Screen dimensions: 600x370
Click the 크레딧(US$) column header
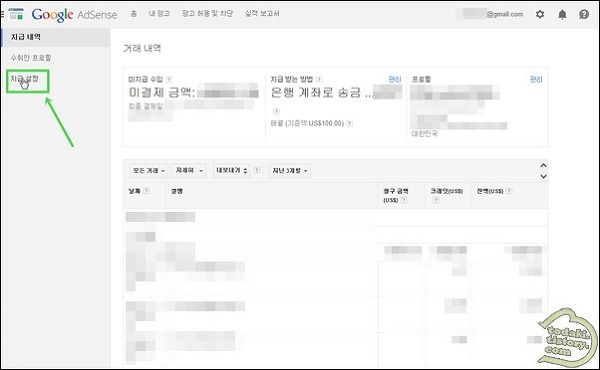pos(447,191)
